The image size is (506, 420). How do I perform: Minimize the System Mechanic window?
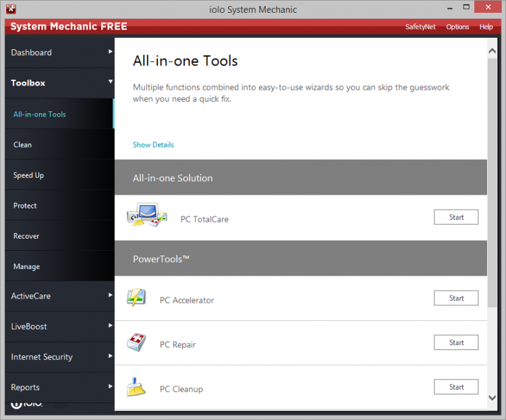[450, 8]
